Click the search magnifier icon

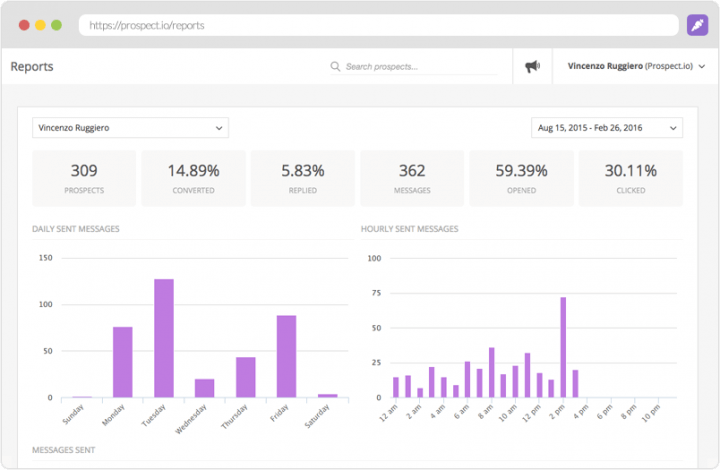pos(335,67)
